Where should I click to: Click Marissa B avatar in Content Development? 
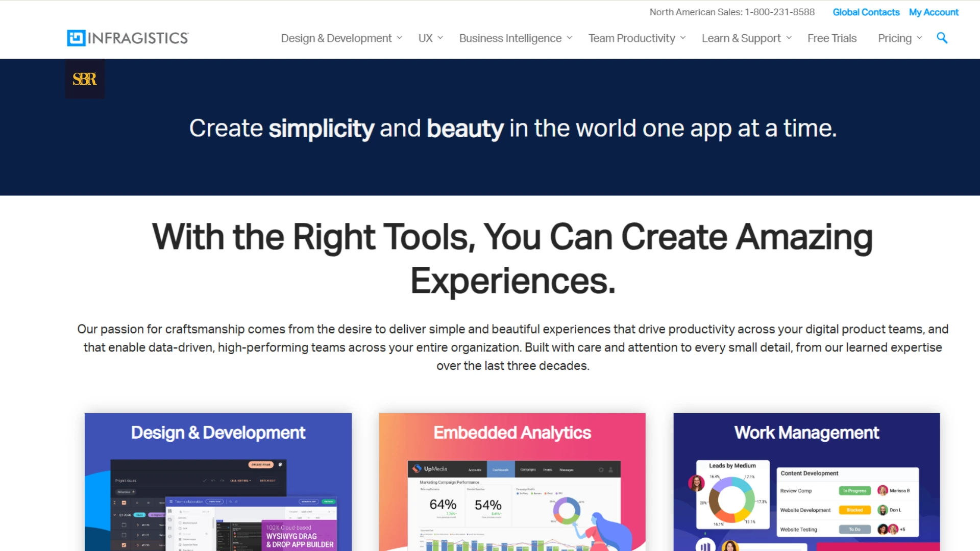(883, 491)
